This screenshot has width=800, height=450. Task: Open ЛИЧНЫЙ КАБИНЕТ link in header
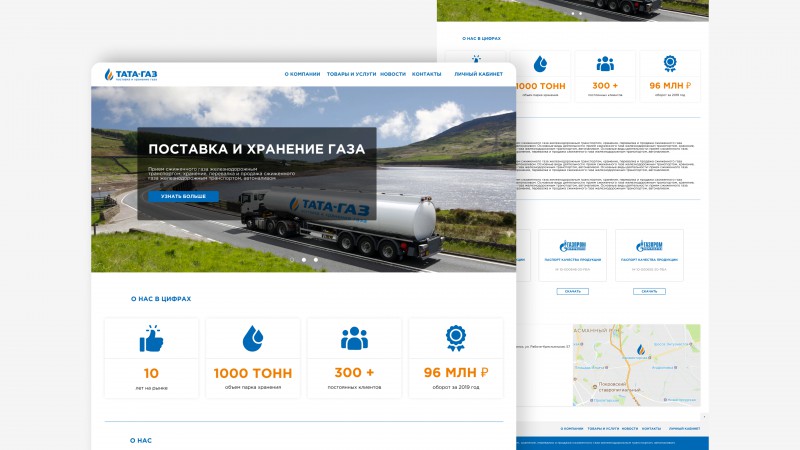pyautogui.click(x=478, y=74)
